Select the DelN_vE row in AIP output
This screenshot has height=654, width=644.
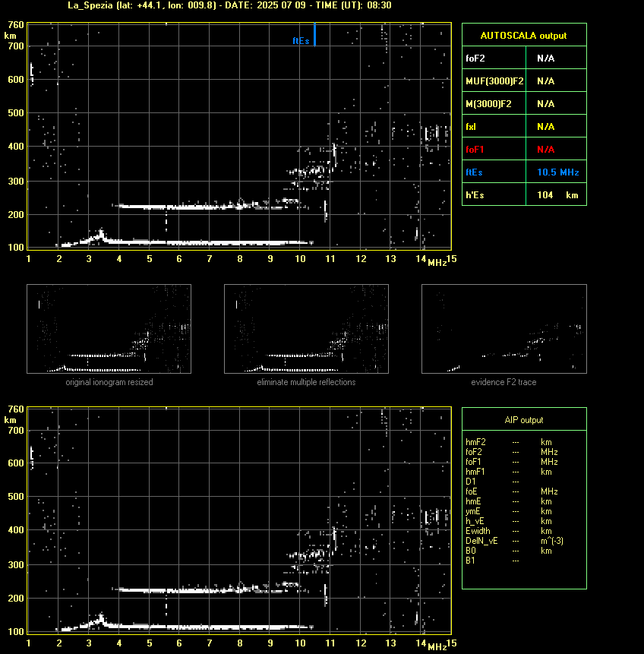514,541
